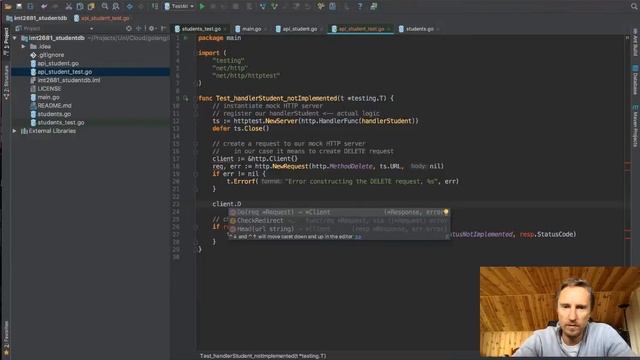Click the "package main" line in the editor
640x360 pixels.
[x=220, y=38]
